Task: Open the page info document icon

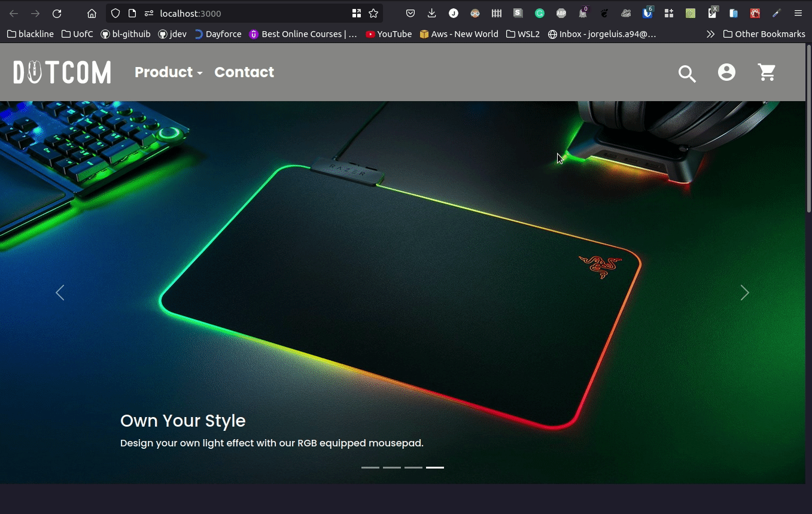Action: [x=132, y=13]
